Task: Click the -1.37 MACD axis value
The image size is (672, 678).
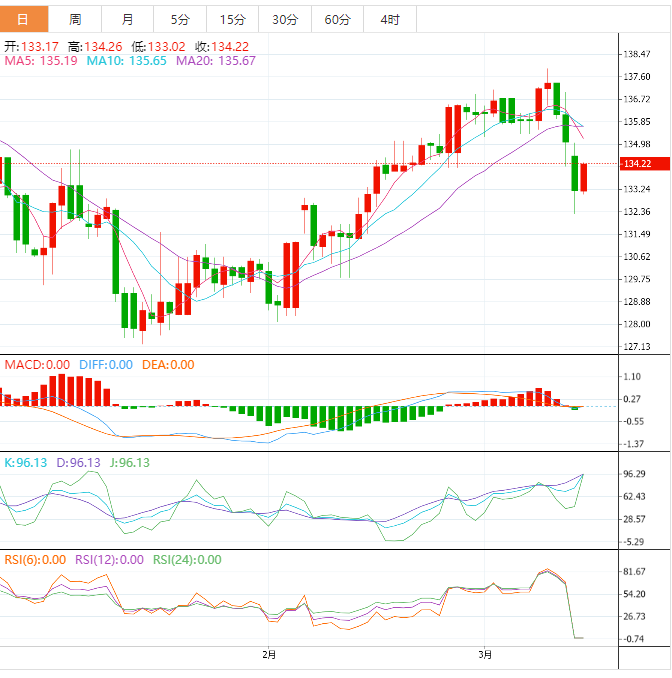Action: tap(633, 444)
